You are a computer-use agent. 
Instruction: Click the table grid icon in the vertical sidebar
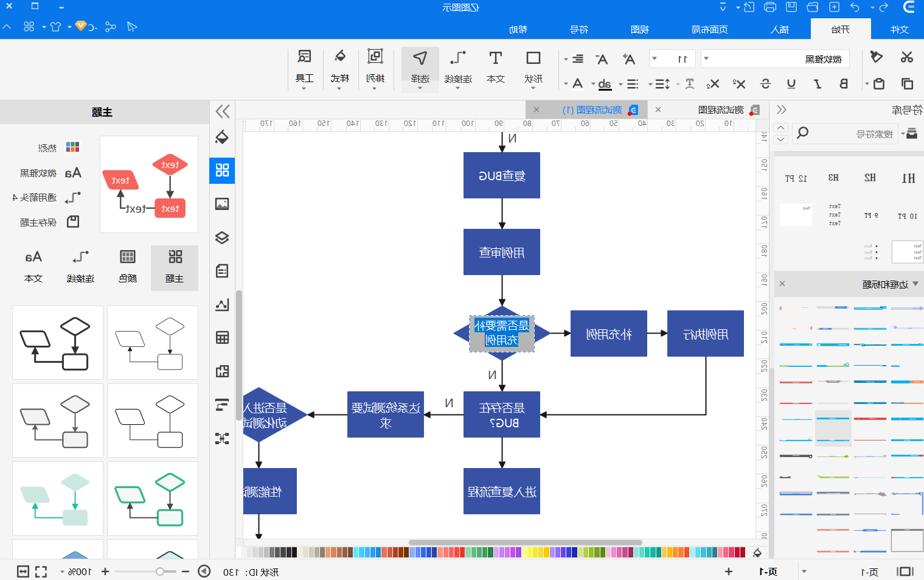pyautogui.click(x=222, y=338)
